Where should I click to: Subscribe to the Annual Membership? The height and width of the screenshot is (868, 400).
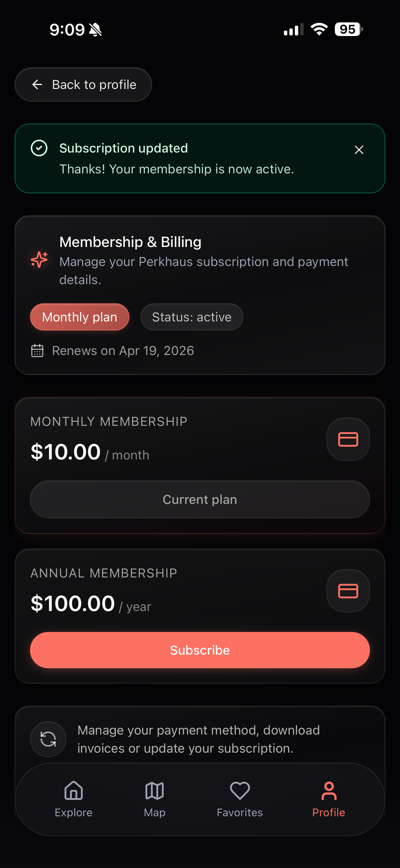[200, 650]
